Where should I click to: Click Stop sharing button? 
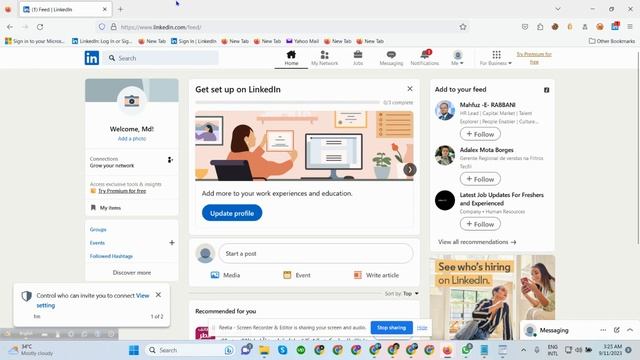(x=391, y=327)
